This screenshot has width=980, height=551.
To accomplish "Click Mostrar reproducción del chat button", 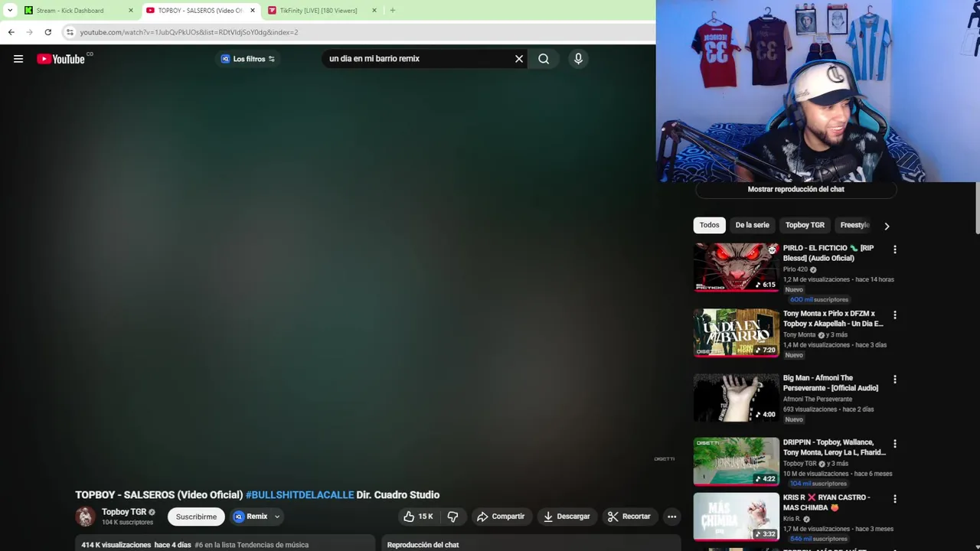I will [x=796, y=189].
